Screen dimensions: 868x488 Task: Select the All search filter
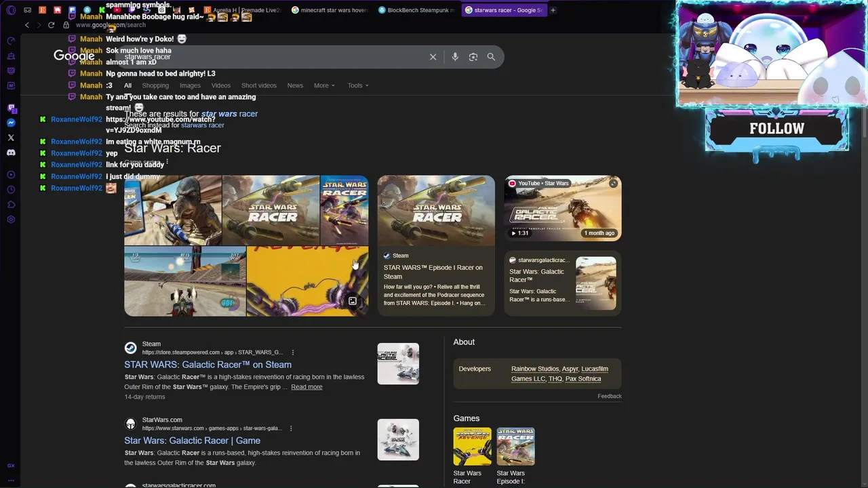tap(127, 85)
